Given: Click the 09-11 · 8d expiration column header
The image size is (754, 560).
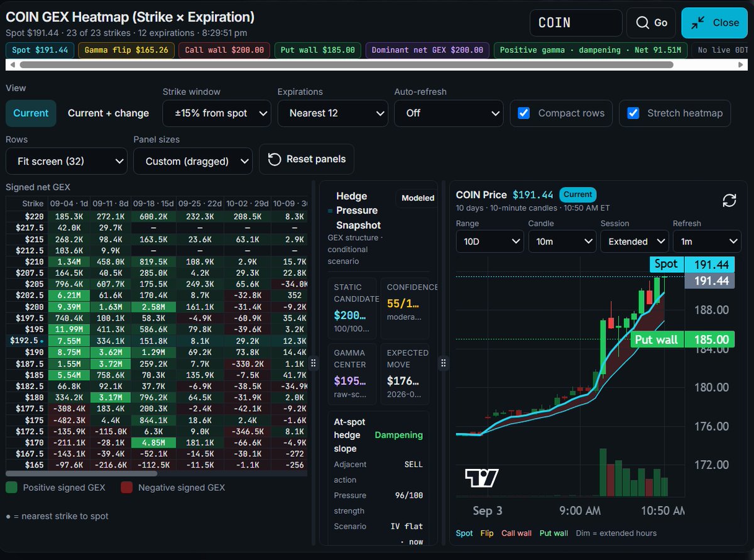Looking at the screenshot, I should point(110,204).
